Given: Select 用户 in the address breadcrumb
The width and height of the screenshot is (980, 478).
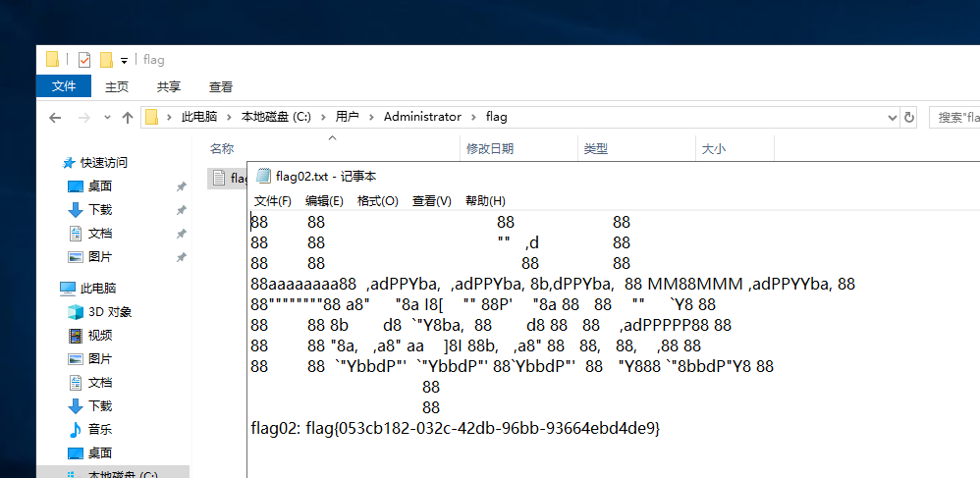Looking at the screenshot, I should click(x=347, y=117).
